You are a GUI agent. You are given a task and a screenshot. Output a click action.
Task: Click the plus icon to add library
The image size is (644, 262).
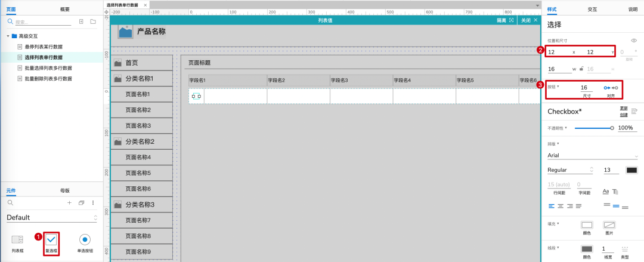pos(69,203)
